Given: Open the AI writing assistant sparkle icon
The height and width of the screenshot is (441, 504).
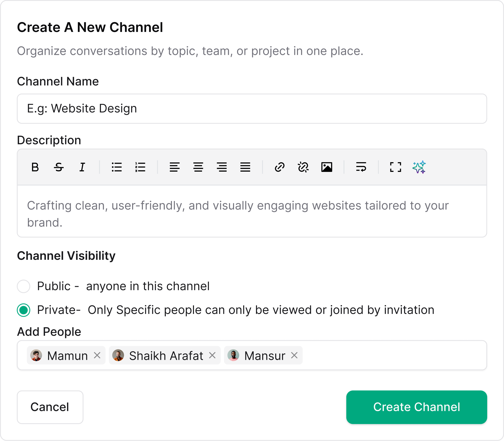Looking at the screenshot, I should tap(419, 167).
